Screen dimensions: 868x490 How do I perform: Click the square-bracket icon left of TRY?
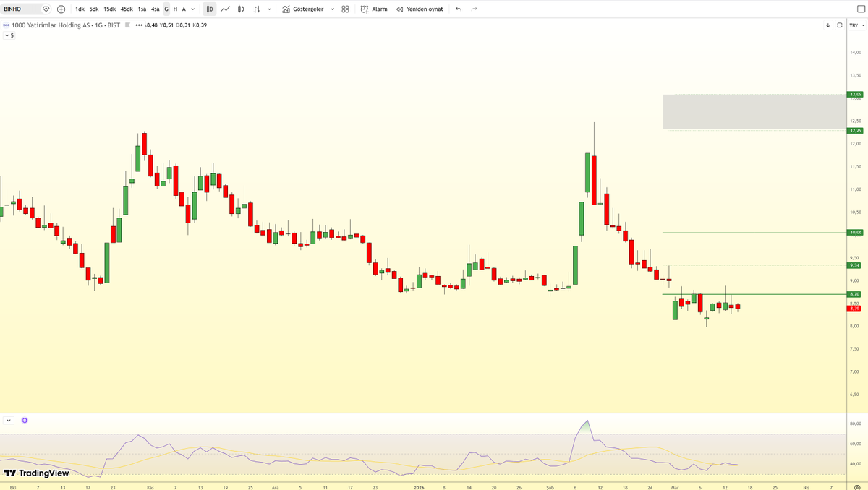pos(840,25)
